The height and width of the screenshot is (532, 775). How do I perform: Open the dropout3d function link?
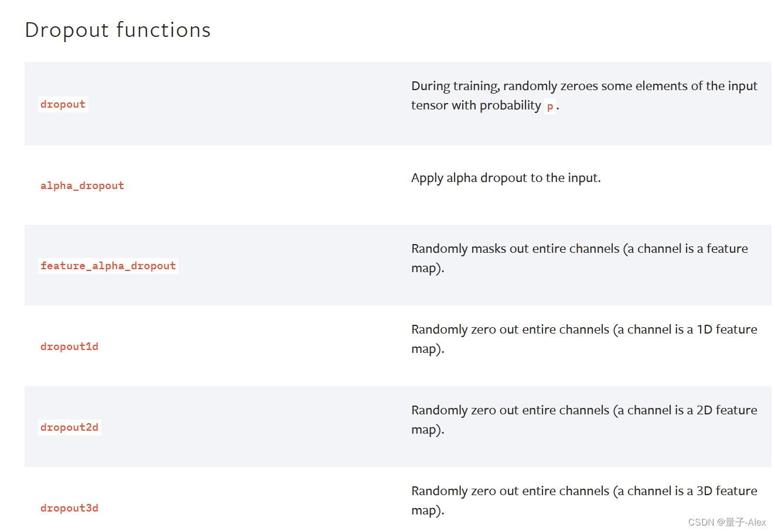point(69,508)
